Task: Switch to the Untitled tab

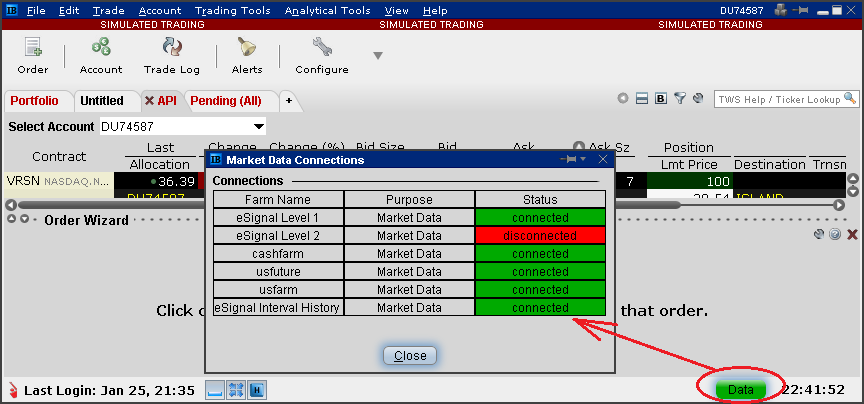Action: (102, 101)
